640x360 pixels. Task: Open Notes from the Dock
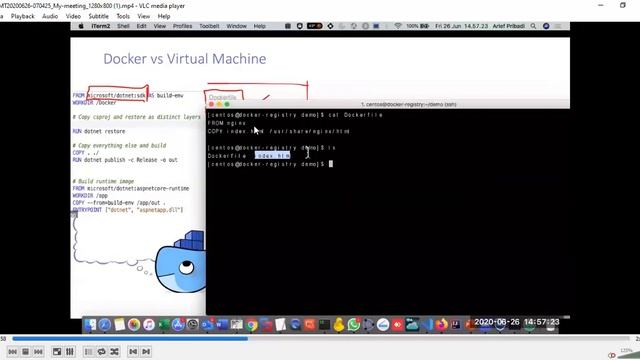pyautogui.click(x=119, y=325)
